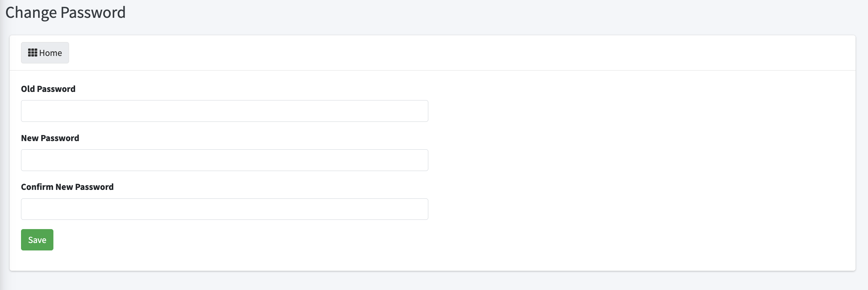Click the Old Password label

pyautogui.click(x=48, y=89)
